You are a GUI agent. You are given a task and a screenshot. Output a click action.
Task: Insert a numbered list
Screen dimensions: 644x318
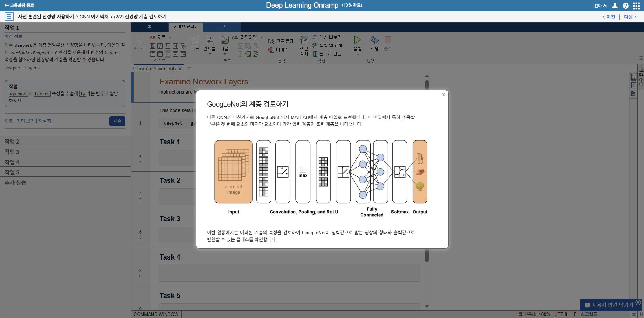(x=160, y=54)
